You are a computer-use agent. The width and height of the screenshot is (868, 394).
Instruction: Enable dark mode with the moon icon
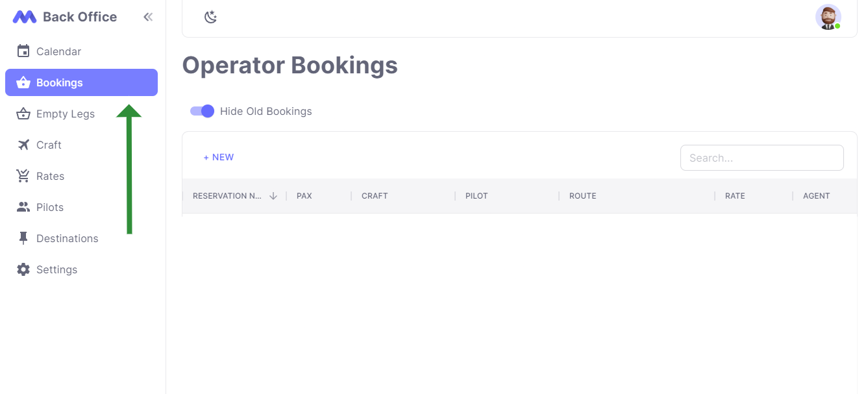pyautogui.click(x=210, y=18)
